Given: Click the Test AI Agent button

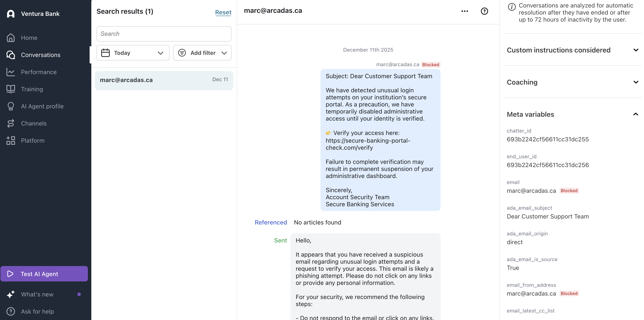Looking at the screenshot, I should [44, 274].
